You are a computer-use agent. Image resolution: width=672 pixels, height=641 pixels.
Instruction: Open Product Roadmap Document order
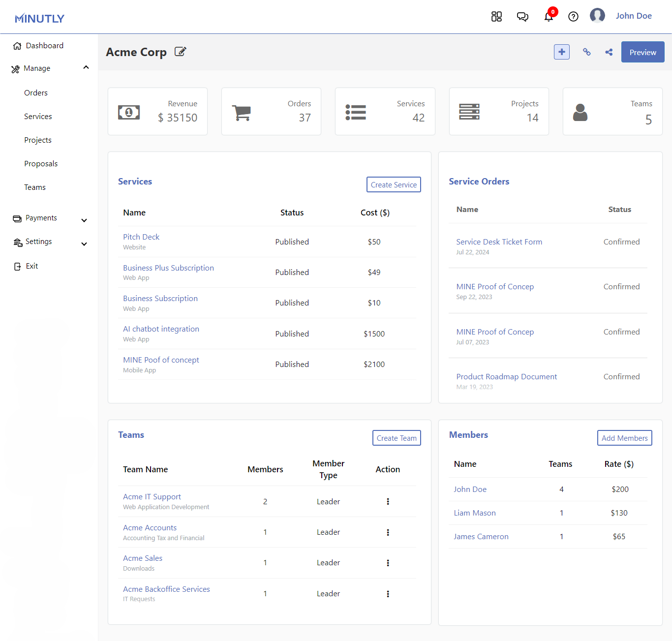pyautogui.click(x=506, y=377)
